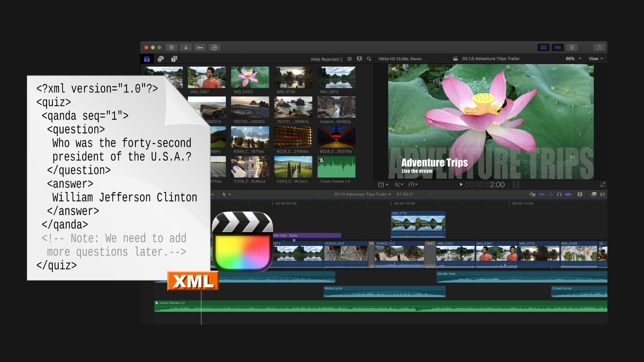Click the new project plus icon
This screenshot has height=362, width=644.
pos(171,47)
